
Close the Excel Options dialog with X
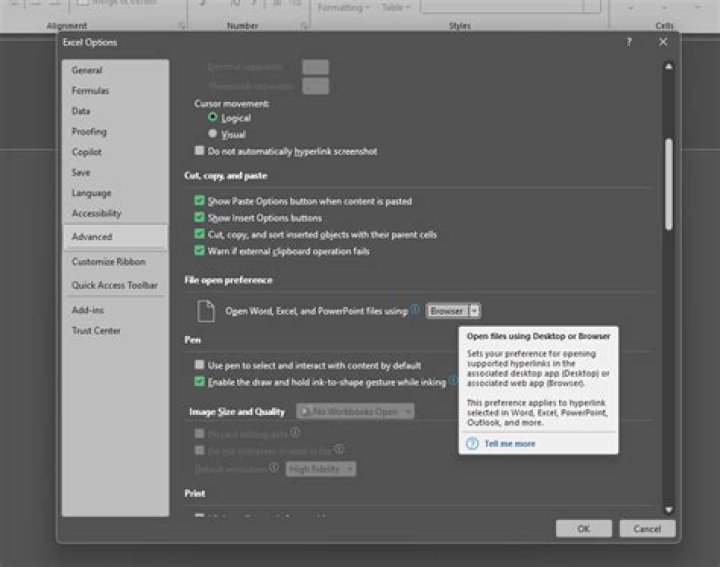(663, 42)
